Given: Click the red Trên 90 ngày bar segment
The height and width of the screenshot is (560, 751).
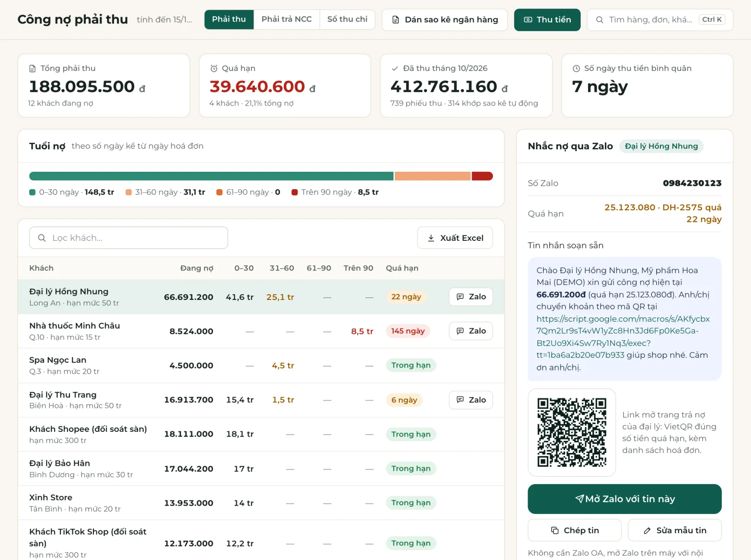Looking at the screenshot, I should (x=482, y=176).
